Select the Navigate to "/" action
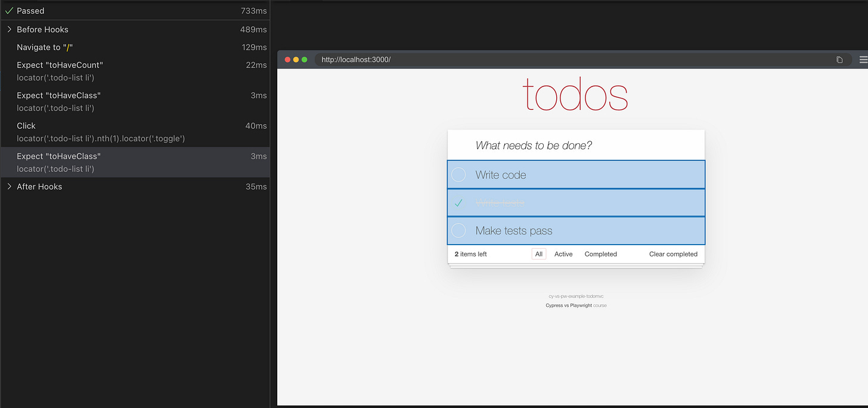Viewport: 868px width, 408px height. (x=135, y=47)
